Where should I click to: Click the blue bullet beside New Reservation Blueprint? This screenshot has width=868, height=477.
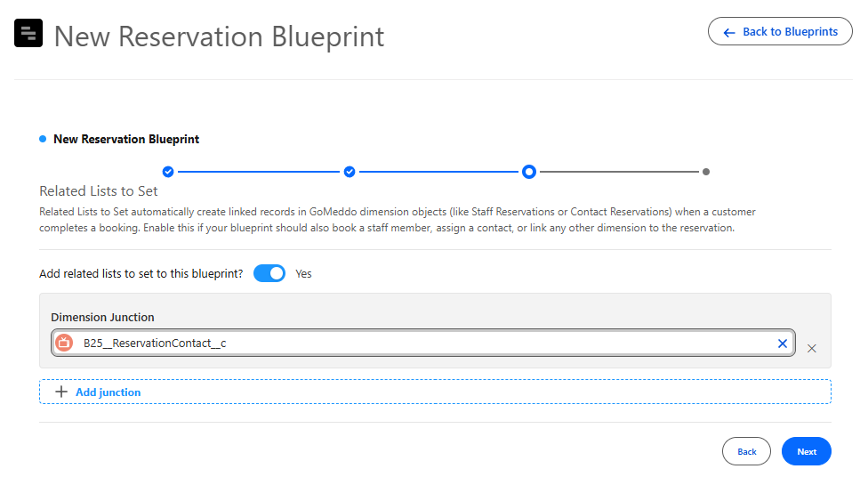click(43, 139)
